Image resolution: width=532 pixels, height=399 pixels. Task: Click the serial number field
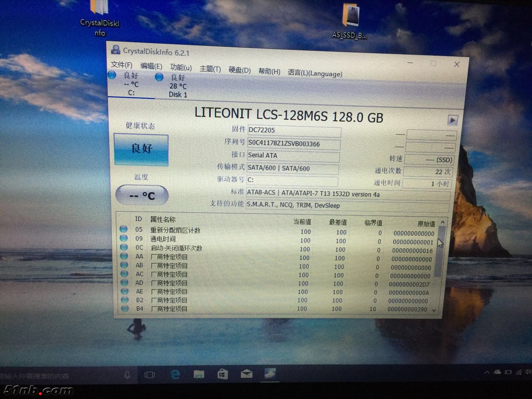pos(294,144)
